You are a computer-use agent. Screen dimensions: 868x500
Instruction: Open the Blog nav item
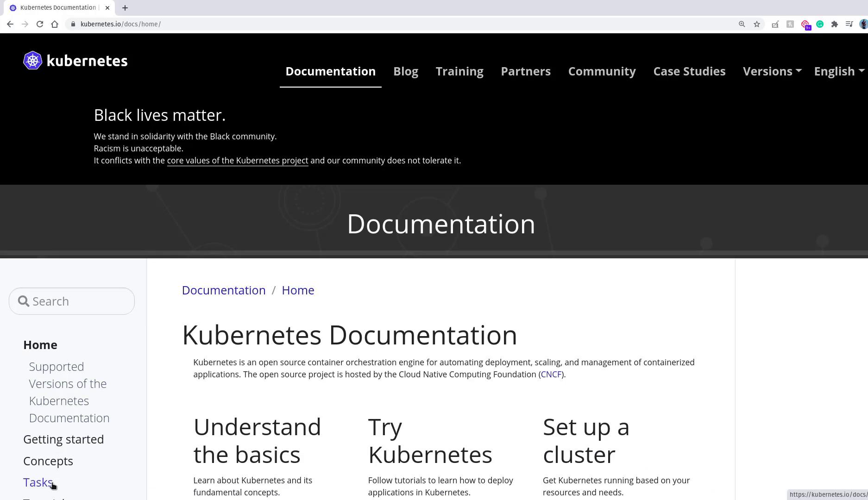point(406,71)
